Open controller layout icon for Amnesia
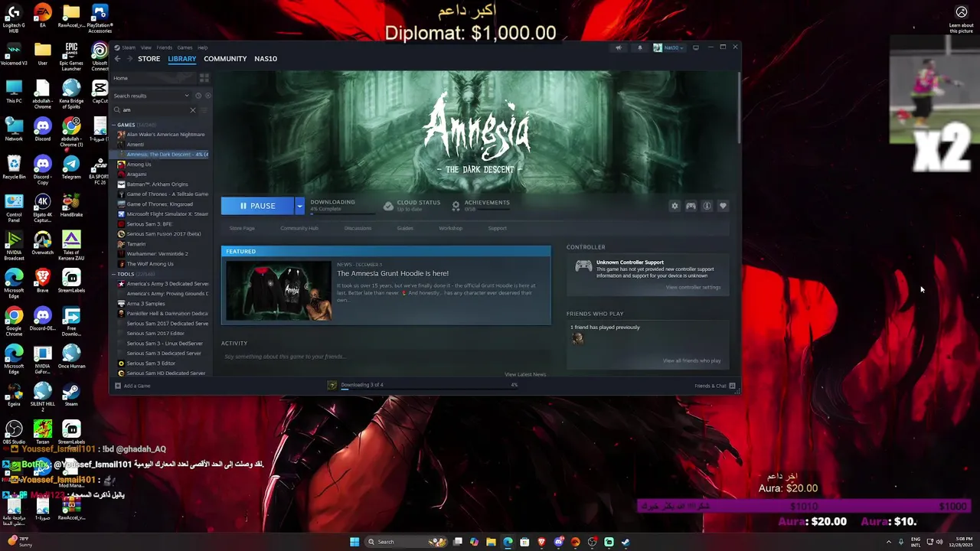The width and height of the screenshot is (980, 551). [691, 206]
